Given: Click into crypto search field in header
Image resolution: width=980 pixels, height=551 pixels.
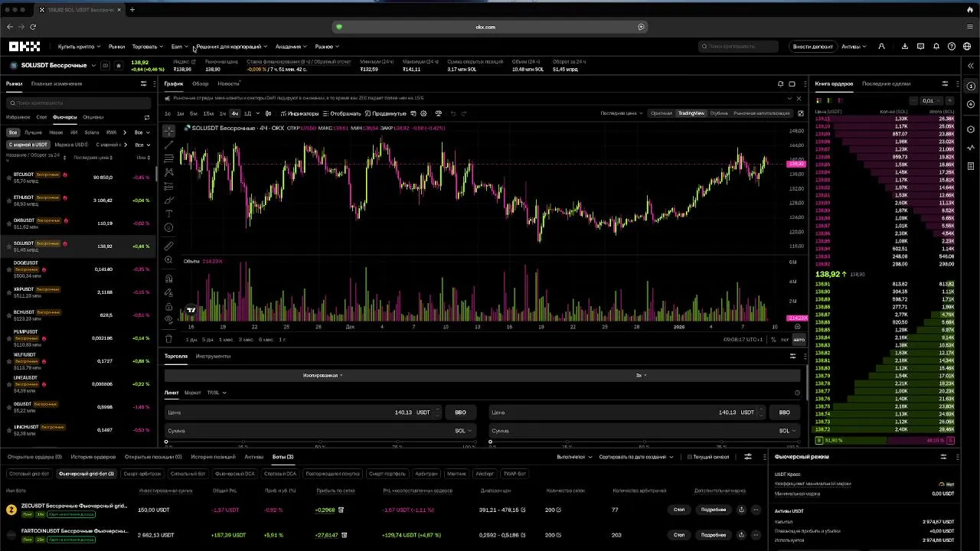Looking at the screenshot, I should tap(740, 47).
